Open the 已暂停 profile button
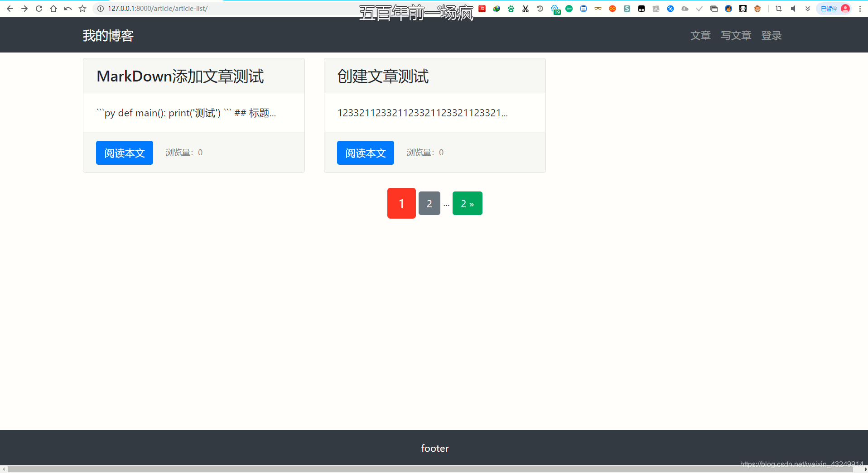Screen dimensions: 868x473 click(x=834, y=9)
